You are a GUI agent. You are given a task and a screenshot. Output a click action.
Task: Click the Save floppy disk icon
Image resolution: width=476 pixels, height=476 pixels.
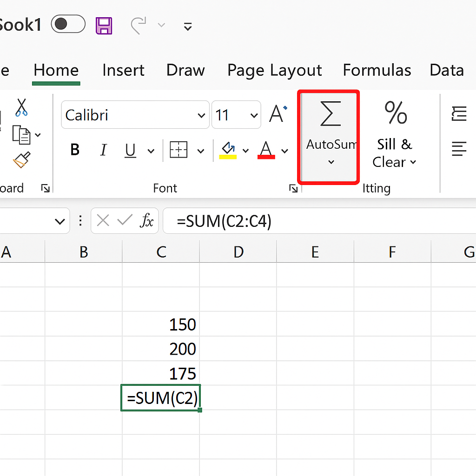104,25
